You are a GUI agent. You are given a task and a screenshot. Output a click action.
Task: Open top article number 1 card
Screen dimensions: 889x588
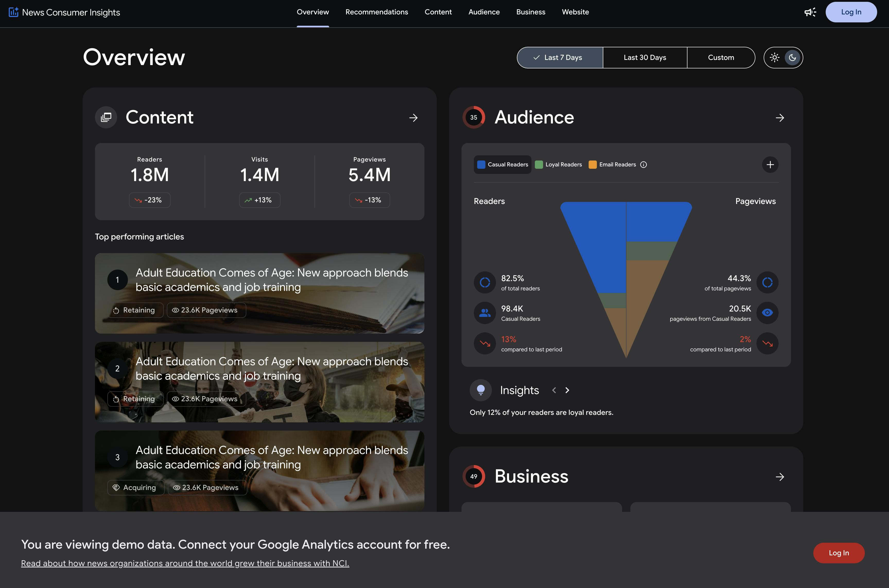pos(259,293)
